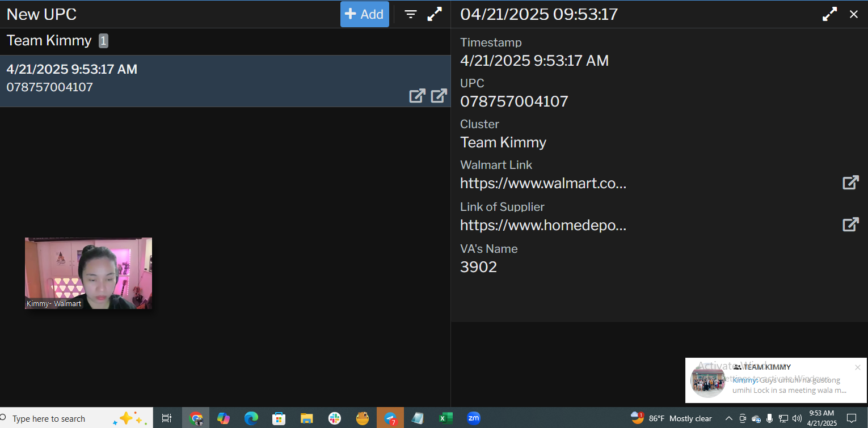This screenshot has height=428, width=868.
Task: Open the Windows notification center icon
Action: 852,418
